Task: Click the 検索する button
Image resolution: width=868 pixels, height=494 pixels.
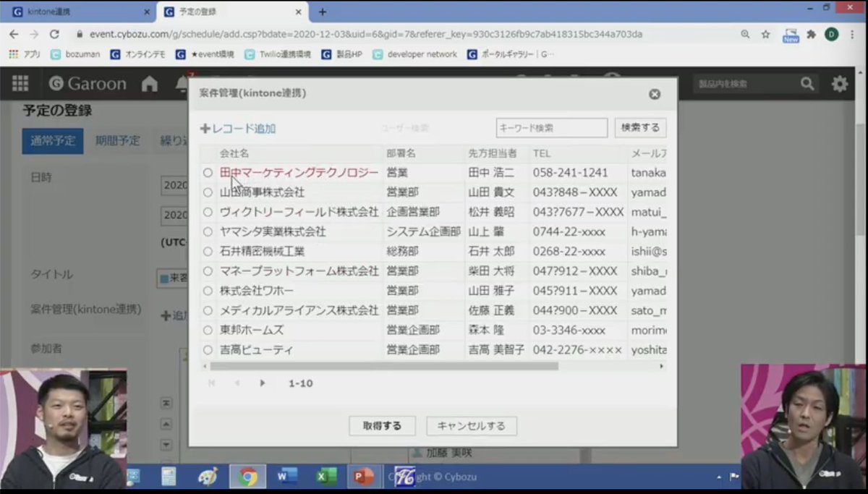Action: point(640,128)
